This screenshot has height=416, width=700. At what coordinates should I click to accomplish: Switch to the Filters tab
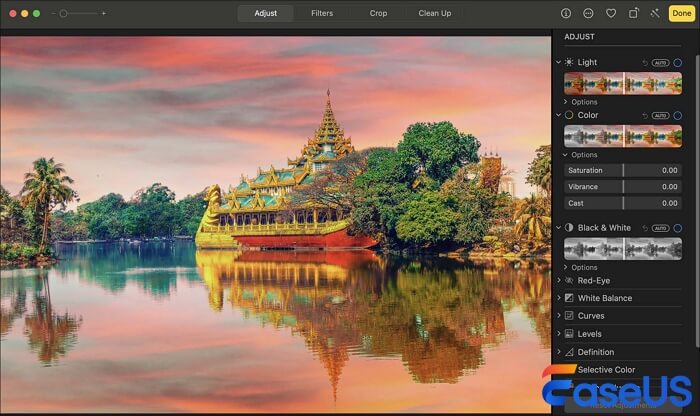coord(322,14)
